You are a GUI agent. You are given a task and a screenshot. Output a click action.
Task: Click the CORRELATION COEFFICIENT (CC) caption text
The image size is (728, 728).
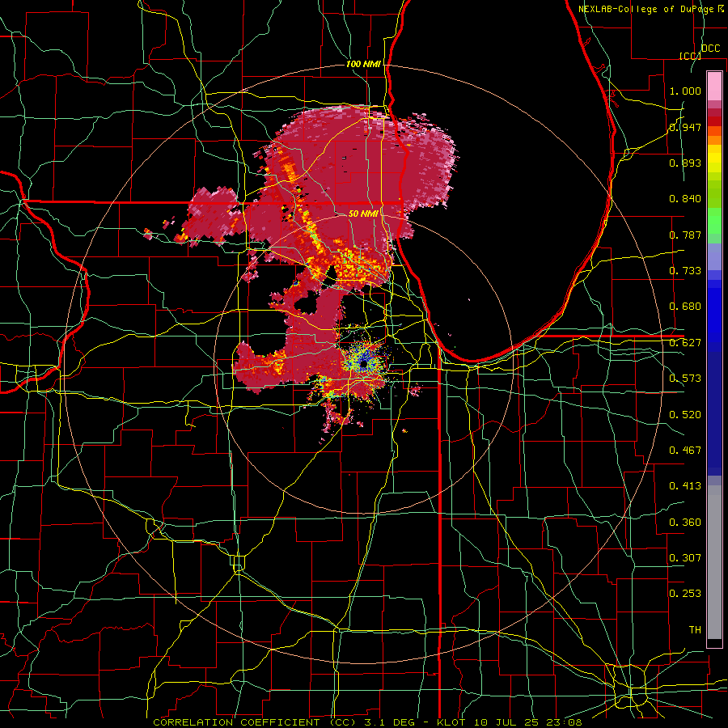[x=255, y=722]
